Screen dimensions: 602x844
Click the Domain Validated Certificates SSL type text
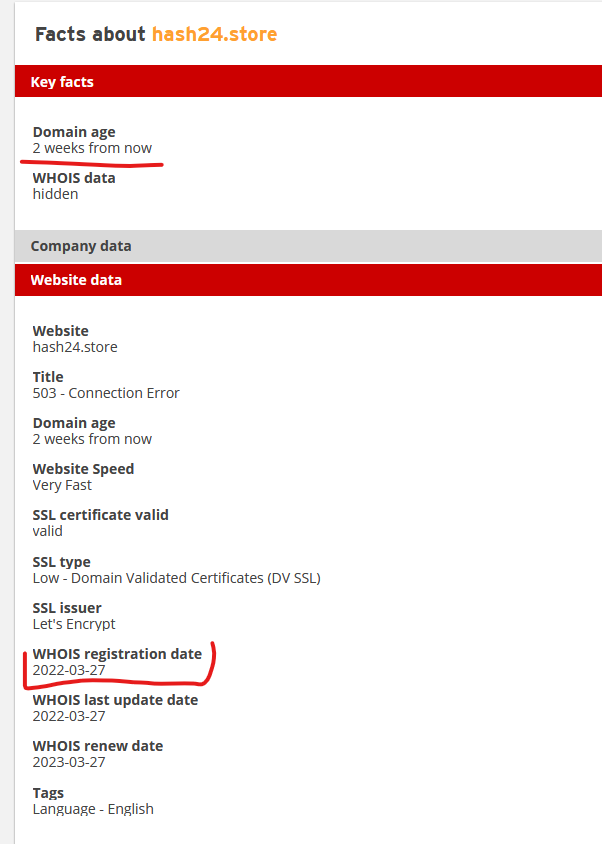click(x=176, y=578)
